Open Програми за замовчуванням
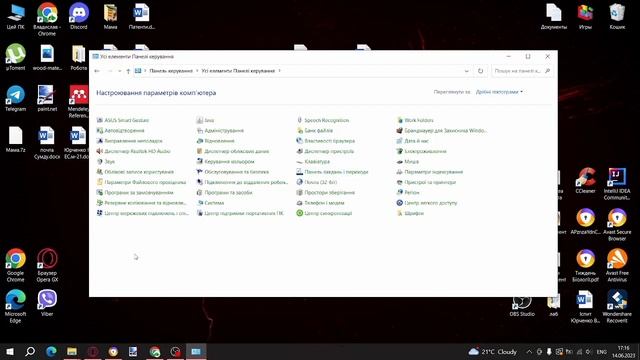 point(135,192)
